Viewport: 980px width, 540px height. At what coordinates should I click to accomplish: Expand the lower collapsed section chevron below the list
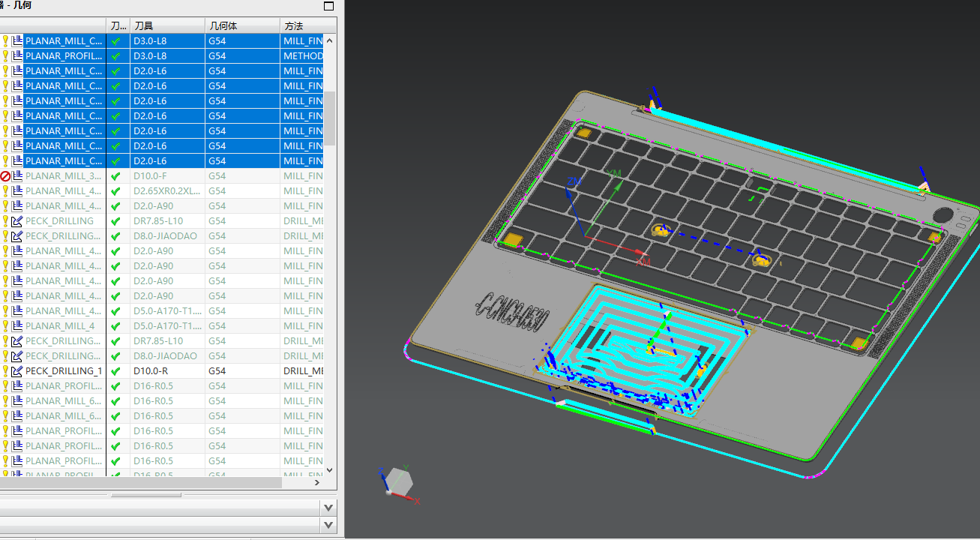[328, 524]
